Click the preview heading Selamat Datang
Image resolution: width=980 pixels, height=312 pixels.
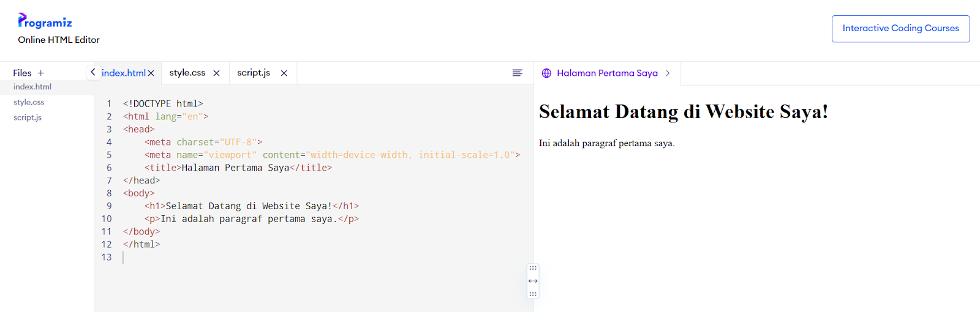coord(684,112)
